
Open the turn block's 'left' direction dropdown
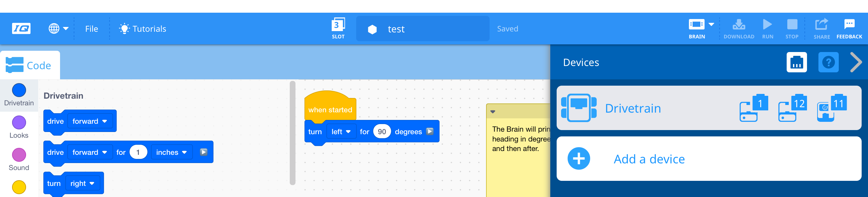click(341, 132)
